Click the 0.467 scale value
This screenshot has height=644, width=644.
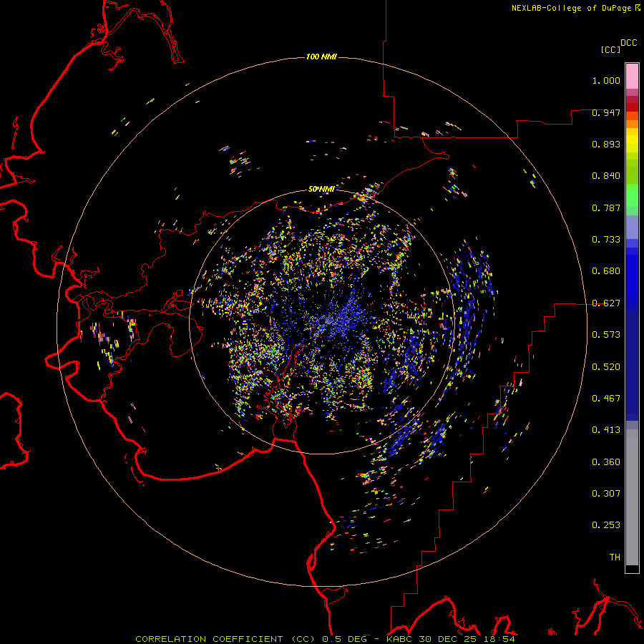click(x=606, y=399)
